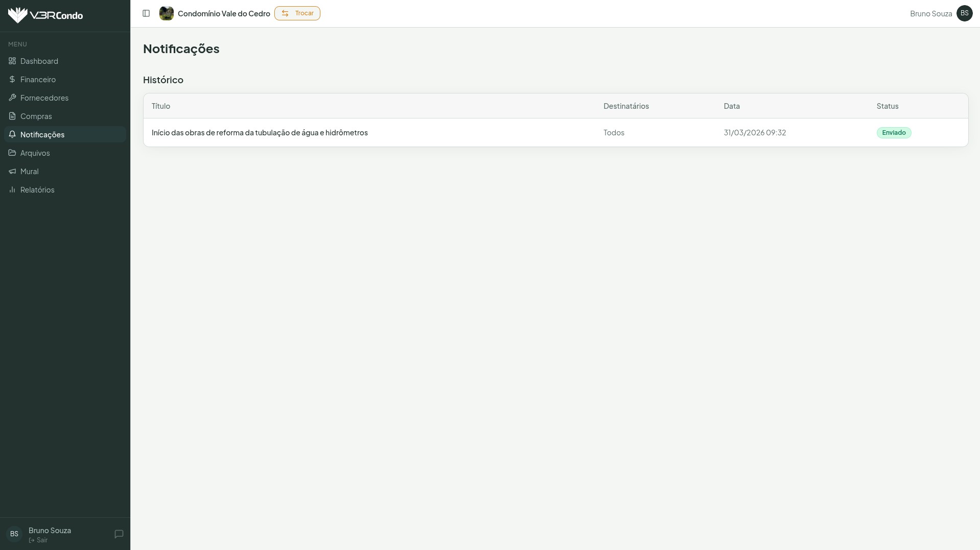980x550 pixels.
Task: Click the Dashboard grid icon in sidebar
Action: click(12, 61)
